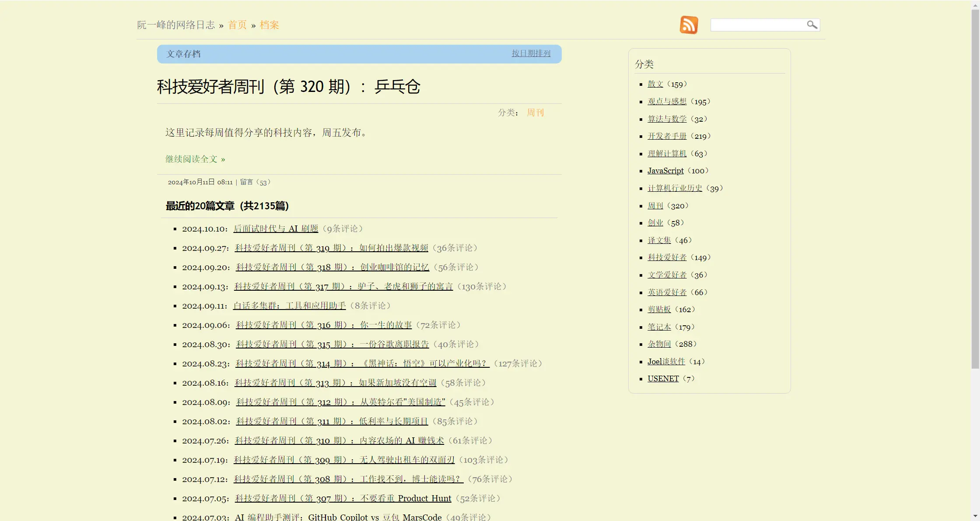980x521 pixels.
Task: Open the JavaScript category in sidebar
Action: pos(665,171)
